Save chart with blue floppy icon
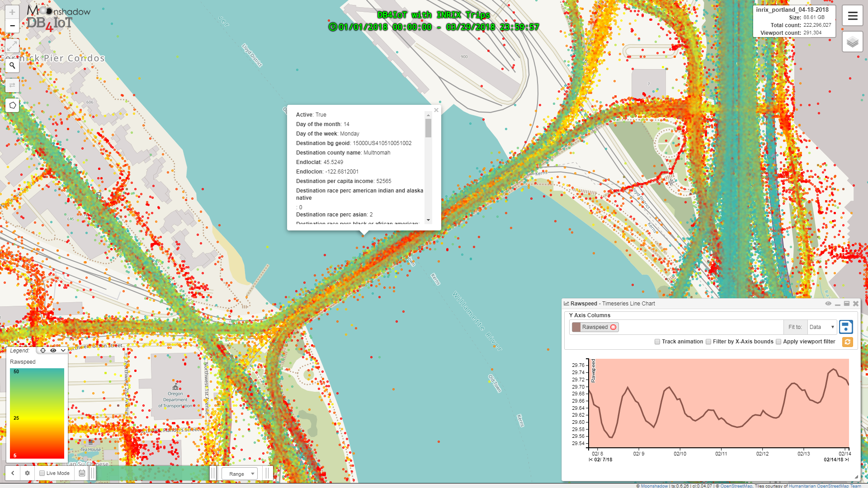868x488 pixels. (x=846, y=327)
